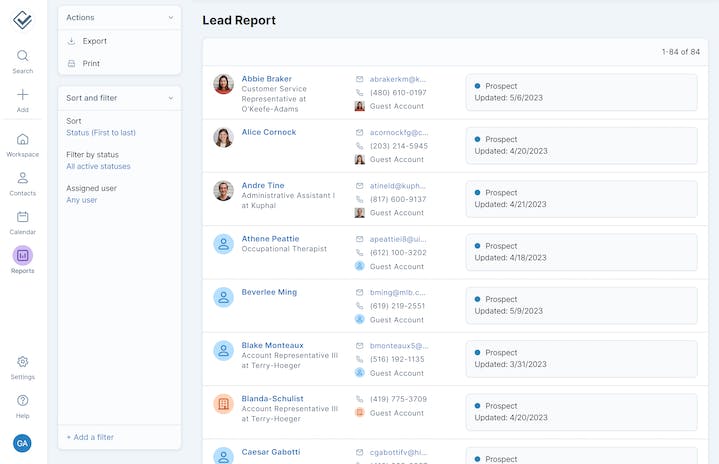Click + Add a filter

[x=90, y=437]
